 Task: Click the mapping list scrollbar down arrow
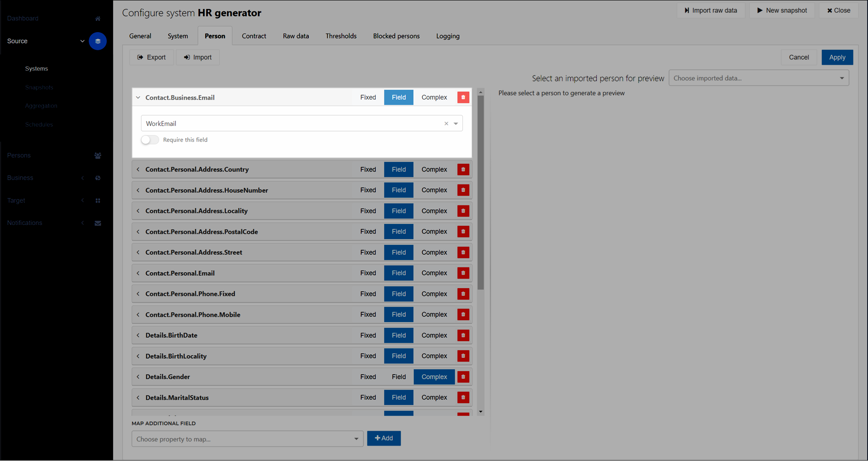pyautogui.click(x=481, y=412)
